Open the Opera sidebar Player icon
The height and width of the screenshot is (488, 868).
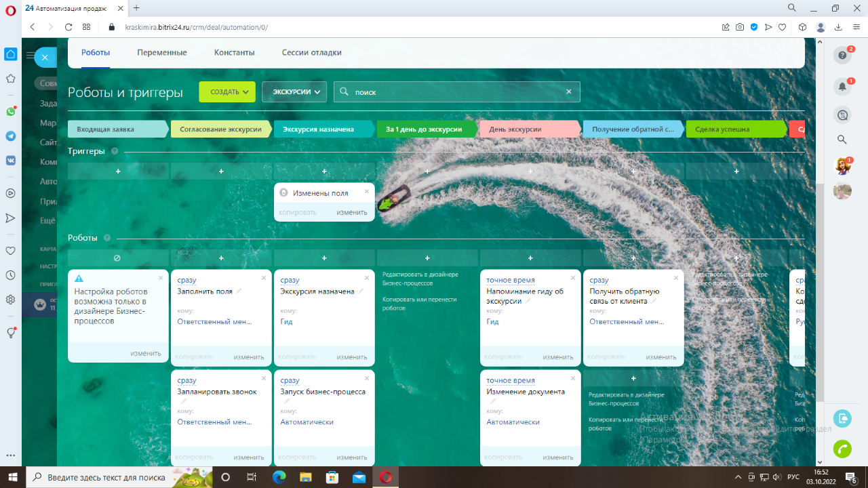pyautogui.click(x=11, y=192)
